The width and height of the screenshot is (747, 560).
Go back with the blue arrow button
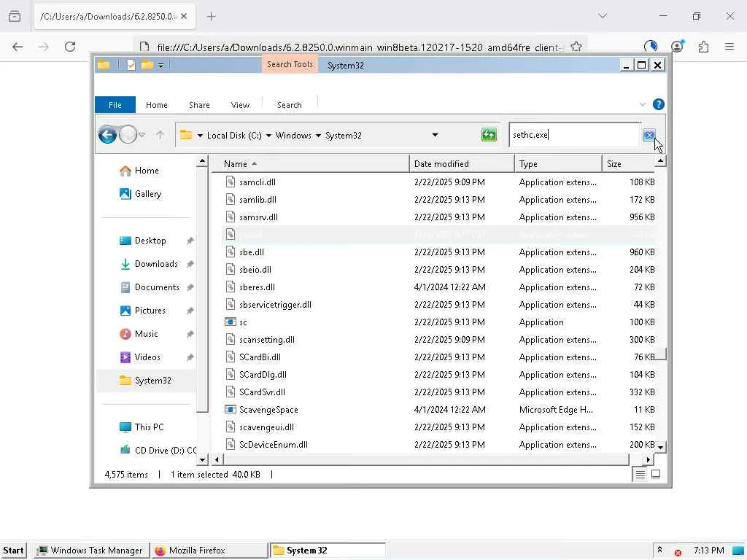pyautogui.click(x=107, y=135)
